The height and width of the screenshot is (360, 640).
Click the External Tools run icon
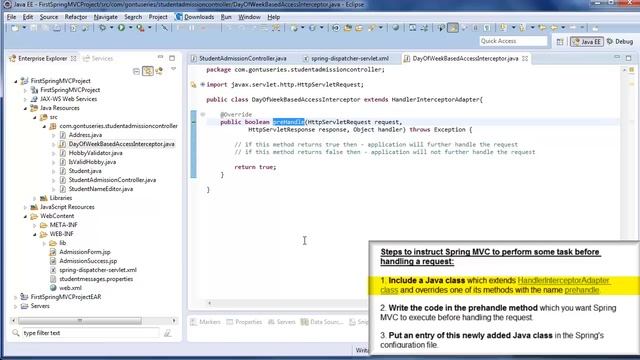coord(140,28)
